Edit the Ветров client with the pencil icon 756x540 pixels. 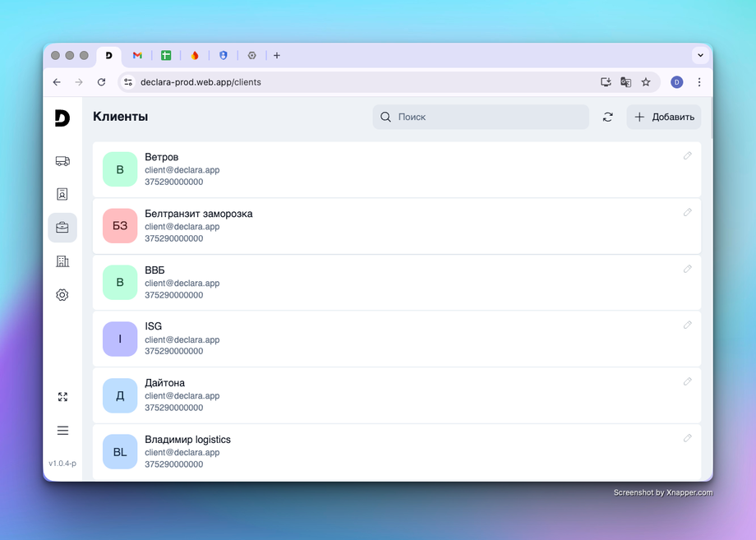(688, 155)
